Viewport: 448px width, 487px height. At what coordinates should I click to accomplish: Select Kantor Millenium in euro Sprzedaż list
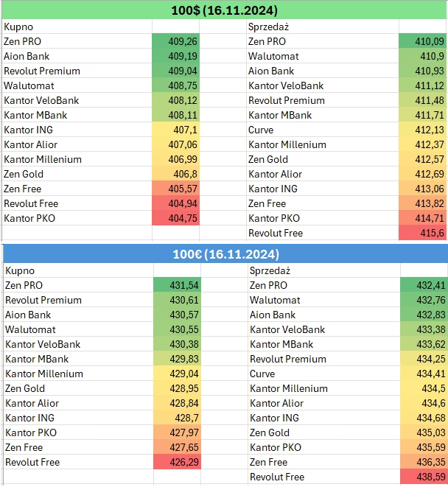(289, 388)
